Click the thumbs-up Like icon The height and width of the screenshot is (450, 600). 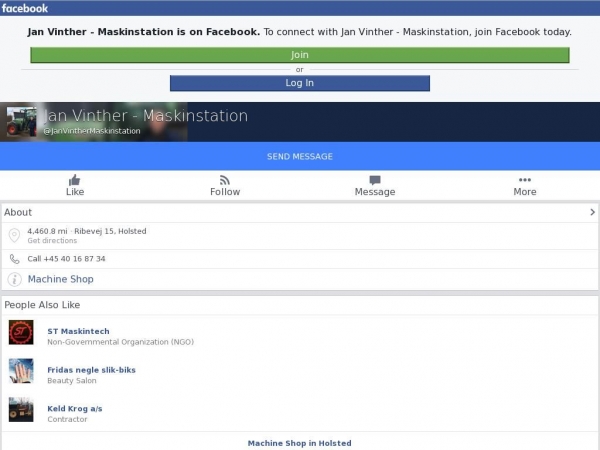pos(75,180)
